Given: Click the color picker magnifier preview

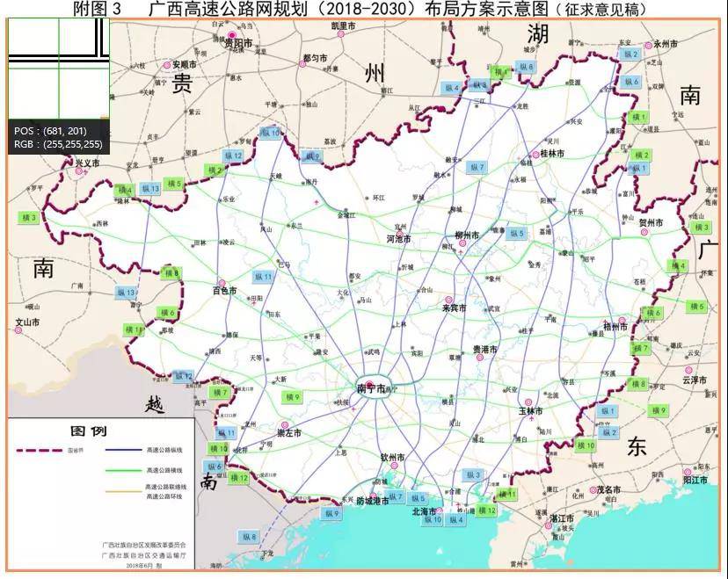Looking at the screenshot, I should pos(57,63).
